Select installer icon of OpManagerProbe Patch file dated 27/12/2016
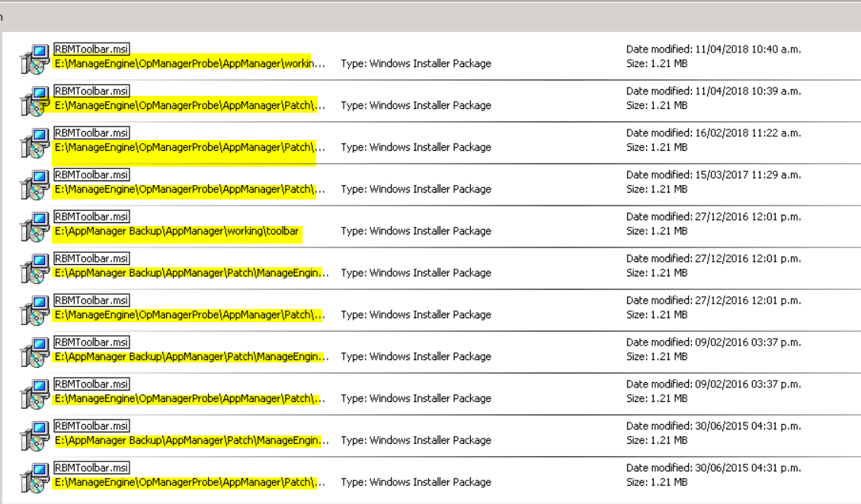The width and height of the screenshot is (861, 504). coord(34,310)
